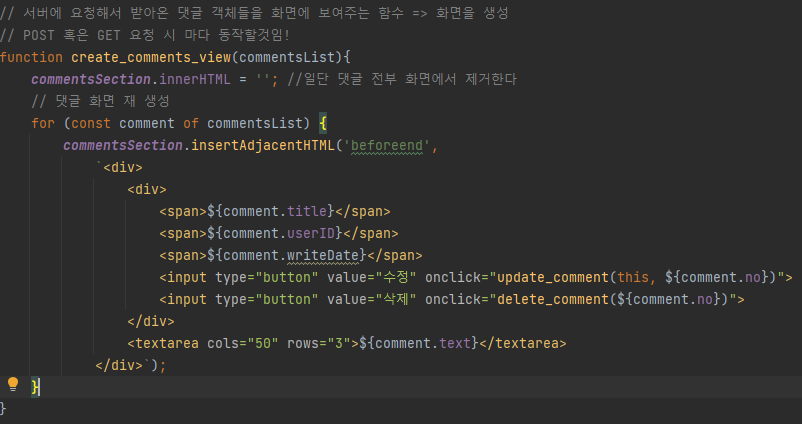This screenshot has width=802, height=424.
Task: Click the value="삭제" attribute
Action: (372, 299)
